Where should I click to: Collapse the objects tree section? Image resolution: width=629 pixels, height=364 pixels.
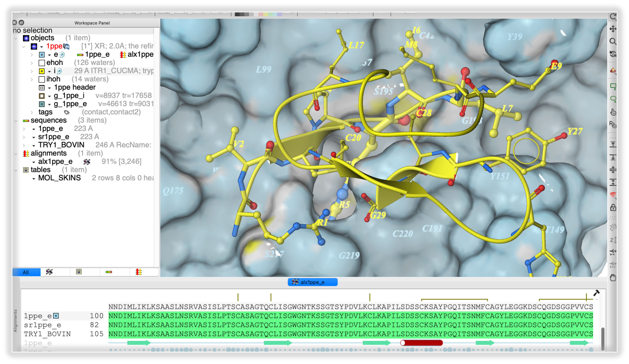point(16,38)
